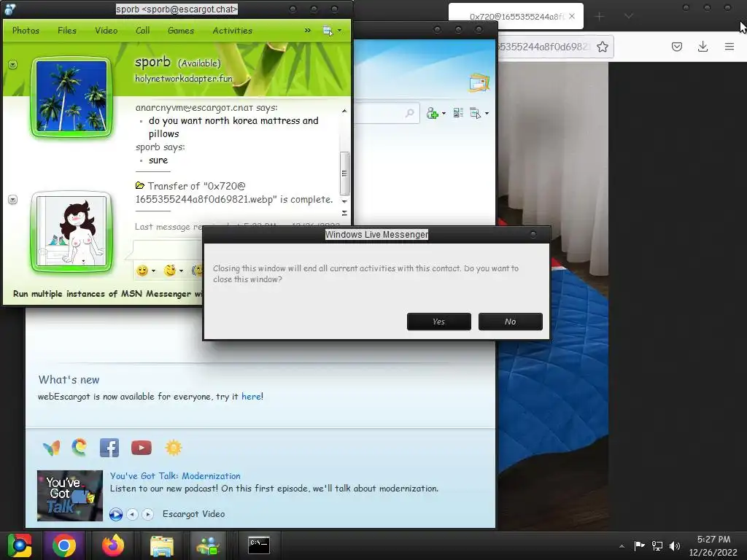Screen dimensions: 747x560
Task: Open the Firefox hamburger menu
Action: [729, 47]
